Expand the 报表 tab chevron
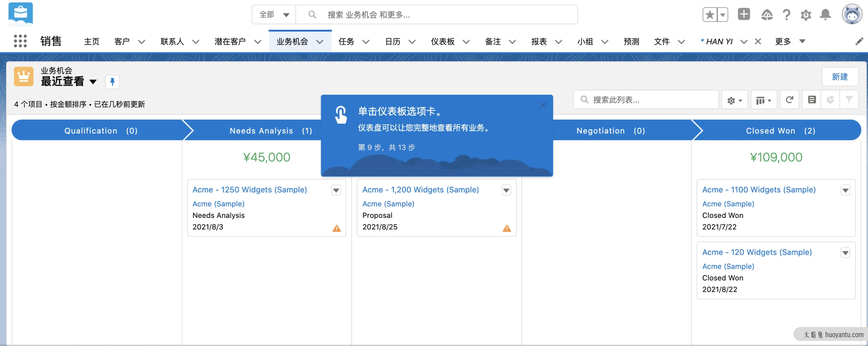The width and height of the screenshot is (868, 346). pos(558,42)
